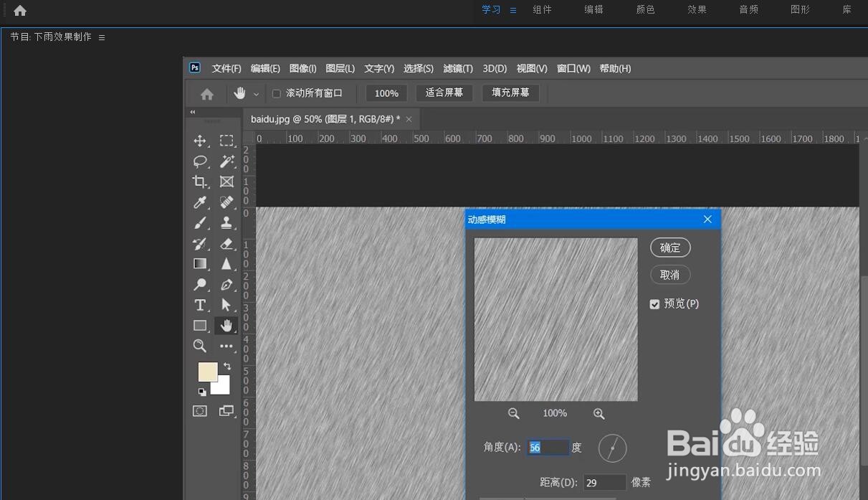Select the Zoom tool in toolbox
The image size is (868, 500).
click(200, 346)
